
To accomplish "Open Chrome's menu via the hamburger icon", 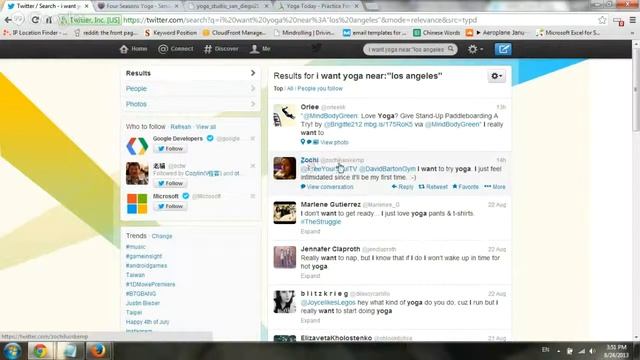I will (x=633, y=20).
